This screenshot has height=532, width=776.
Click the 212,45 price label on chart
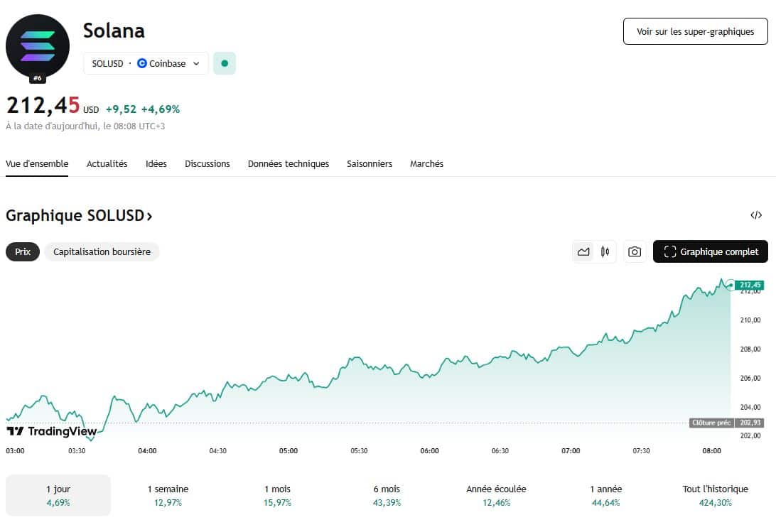tap(750, 285)
